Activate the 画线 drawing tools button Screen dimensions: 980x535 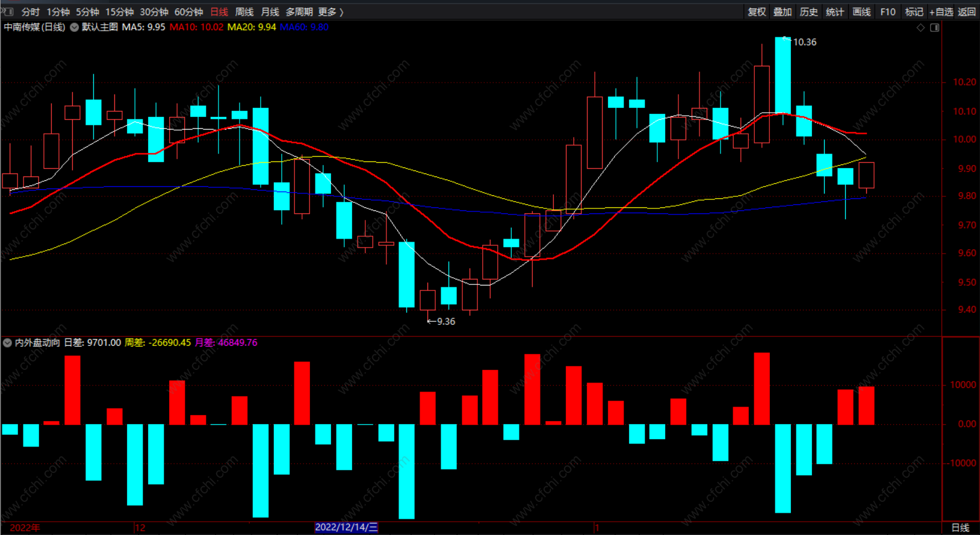(x=861, y=12)
